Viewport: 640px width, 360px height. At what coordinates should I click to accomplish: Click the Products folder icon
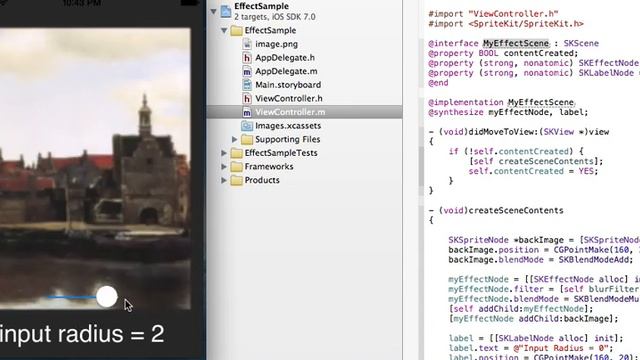[x=236, y=180]
